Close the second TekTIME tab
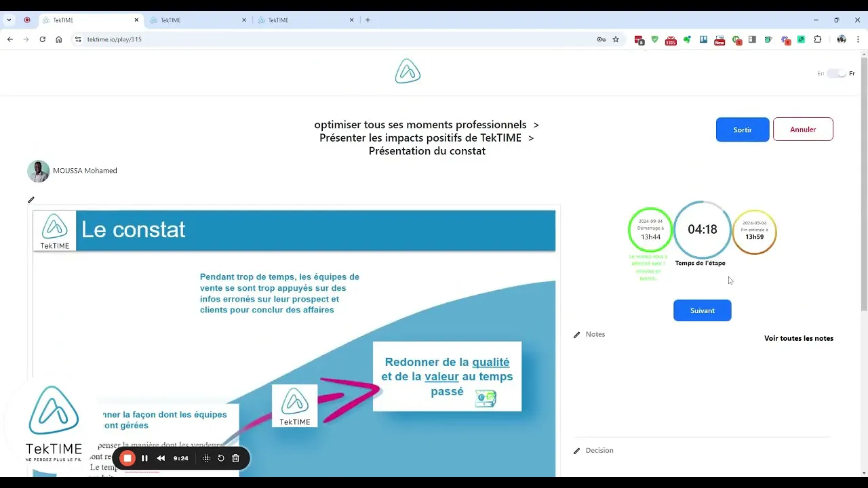The width and height of the screenshot is (868, 488). [x=244, y=20]
